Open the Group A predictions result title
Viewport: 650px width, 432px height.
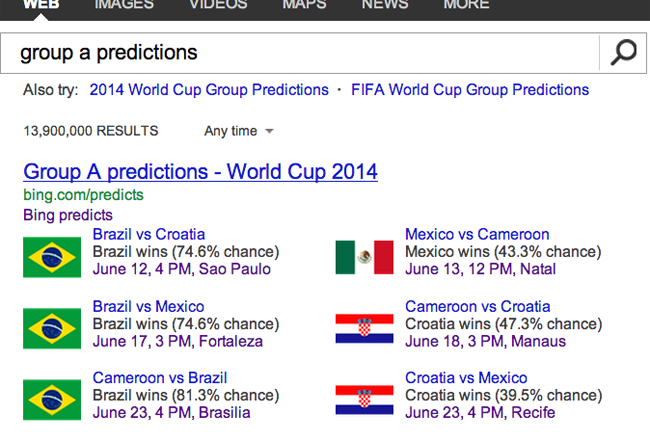point(200,171)
